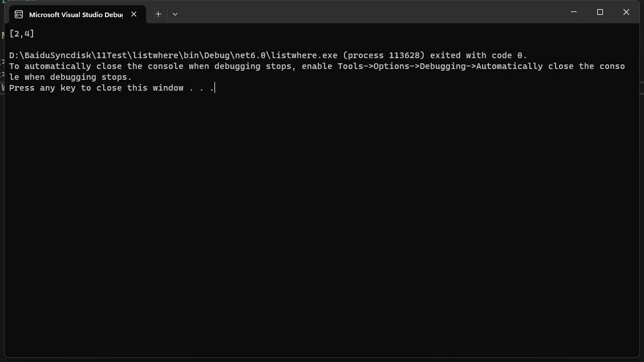Maximize the console window
Viewport: 644px width, 362px height.
[600, 12]
